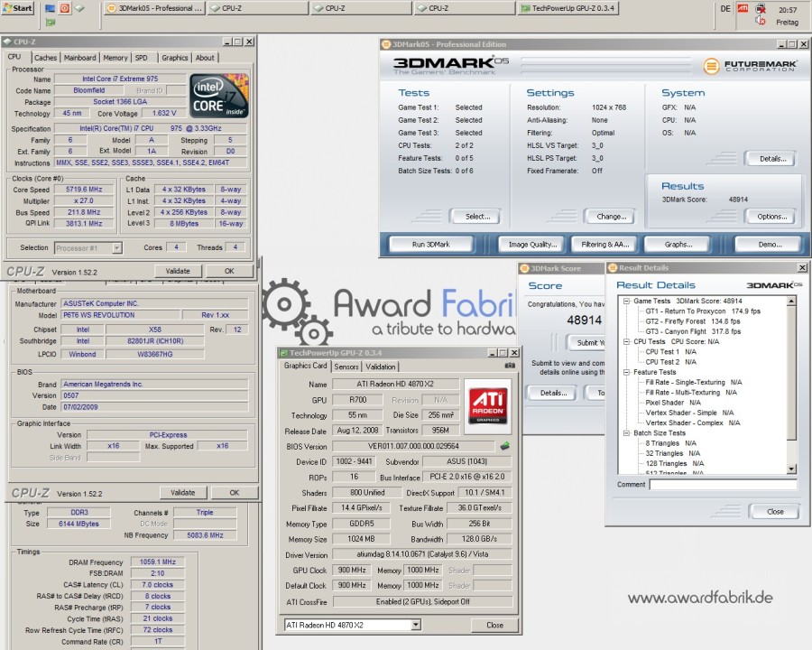Open Results Options in 3DMark05

771,217
